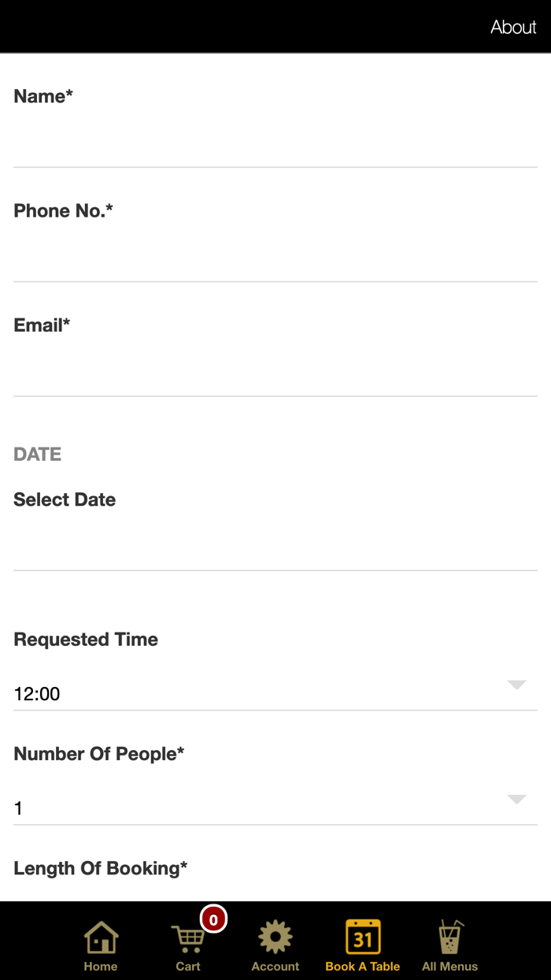
Task: Expand the Number Of People dropdown arrow
Action: tap(516, 799)
